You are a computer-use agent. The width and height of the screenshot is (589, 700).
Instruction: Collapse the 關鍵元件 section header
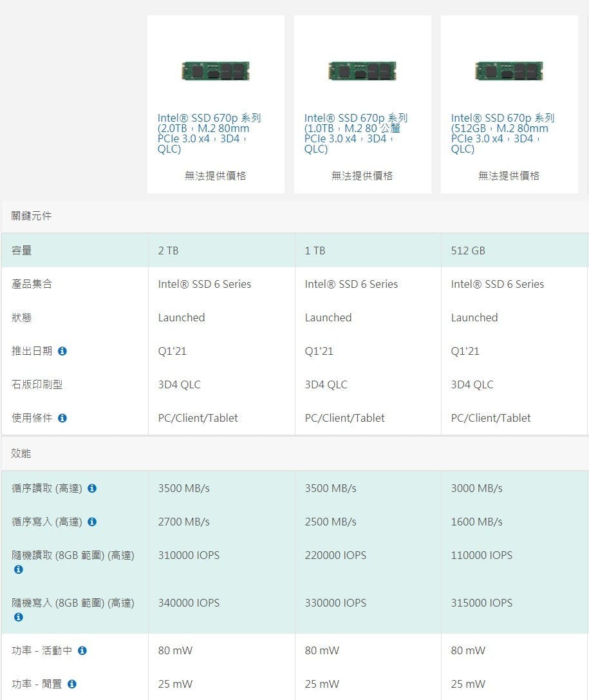coord(295,216)
